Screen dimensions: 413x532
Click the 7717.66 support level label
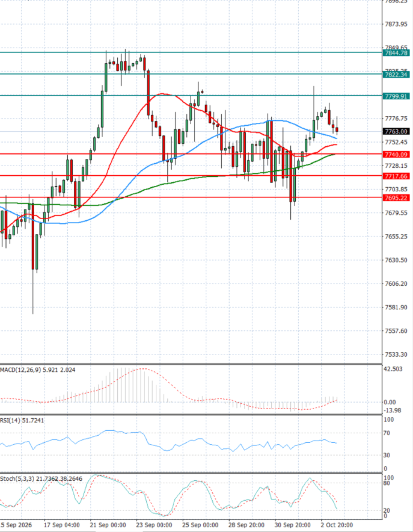pyautogui.click(x=396, y=176)
